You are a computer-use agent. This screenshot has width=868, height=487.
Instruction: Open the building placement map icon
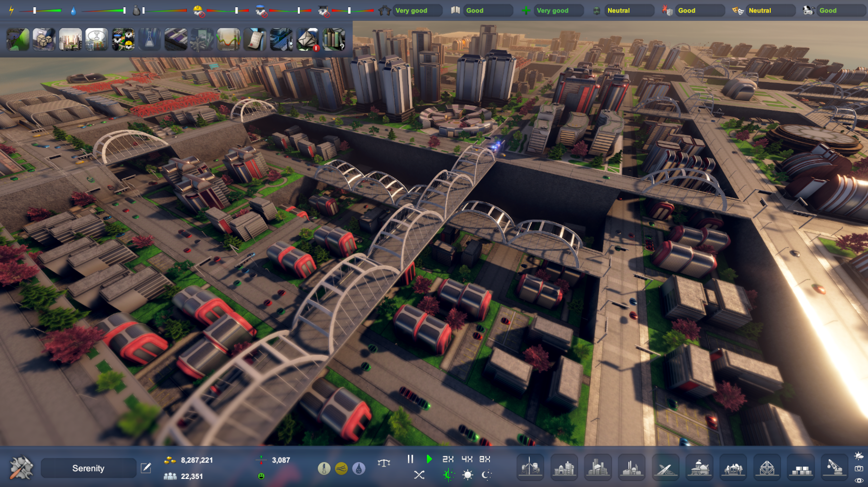(281, 39)
